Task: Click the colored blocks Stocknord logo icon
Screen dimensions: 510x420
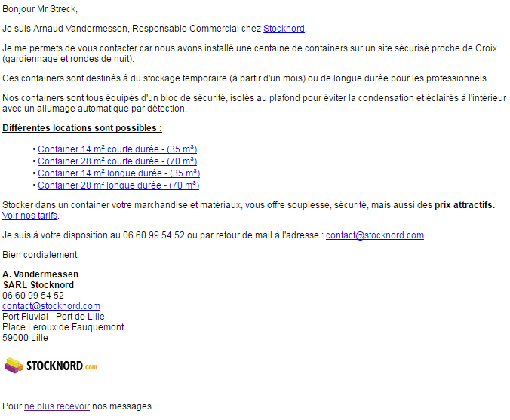Action: 14,366
